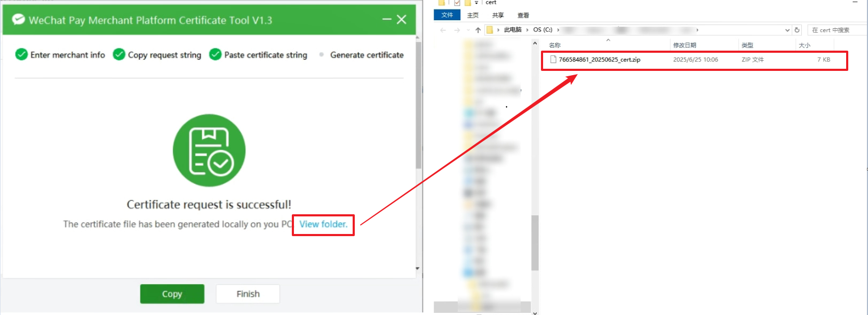Click the navigation pane scrollbar thumb
The image size is (868, 315).
[x=535, y=243]
